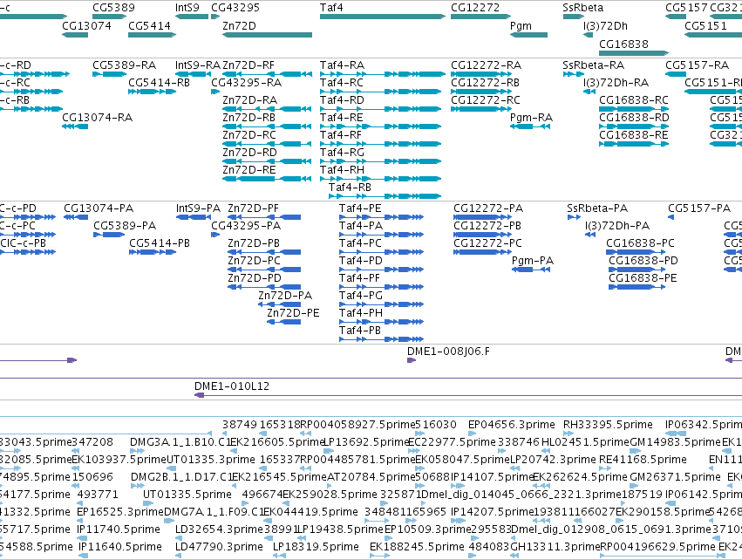Open the Pgm gene label
Image resolution: width=742 pixels, height=560 pixels.
point(521,25)
